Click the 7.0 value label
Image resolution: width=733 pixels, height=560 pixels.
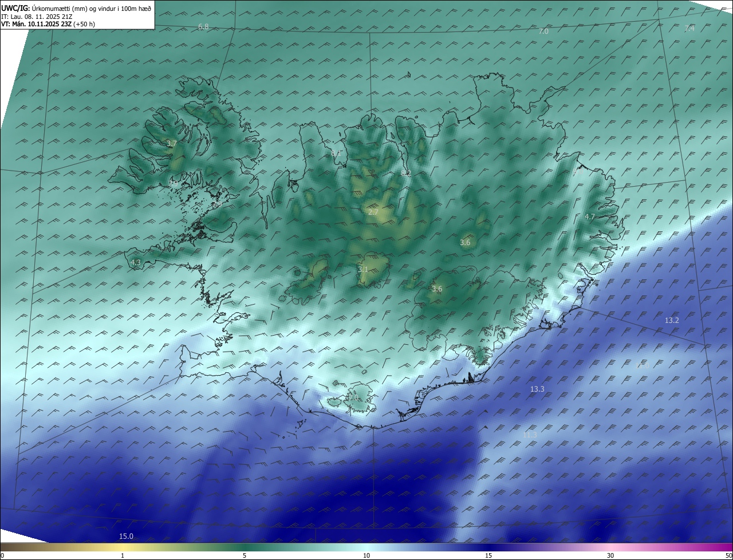543,31
